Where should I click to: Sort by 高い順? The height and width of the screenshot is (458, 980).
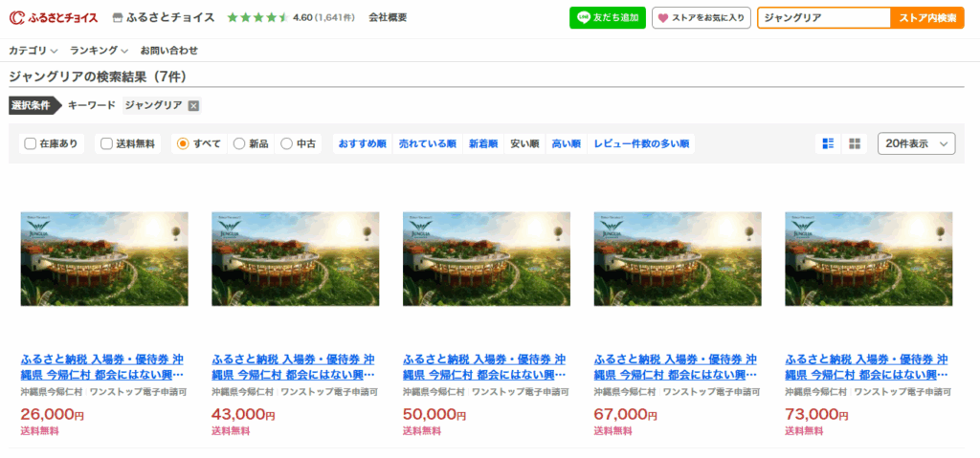[566, 143]
